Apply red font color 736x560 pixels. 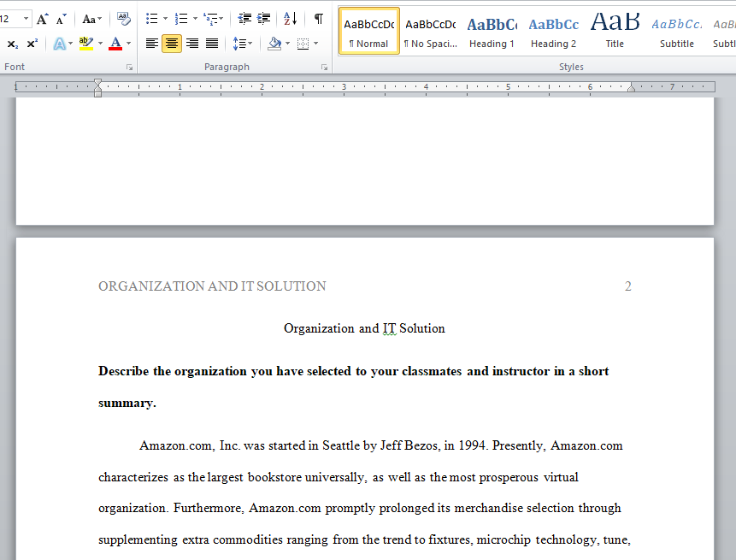pyautogui.click(x=115, y=44)
